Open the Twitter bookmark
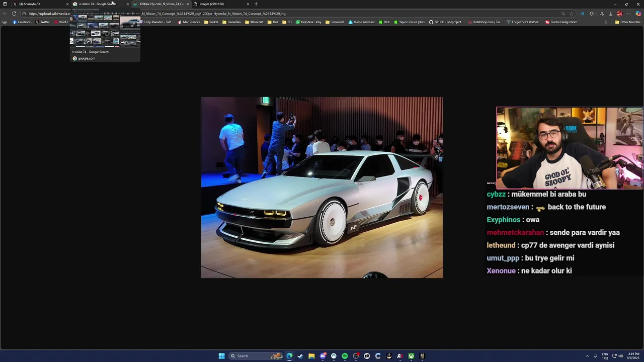 point(42,22)
